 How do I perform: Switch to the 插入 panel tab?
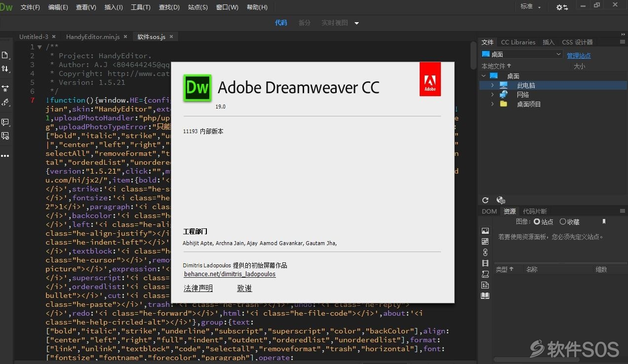pos(549,42)
